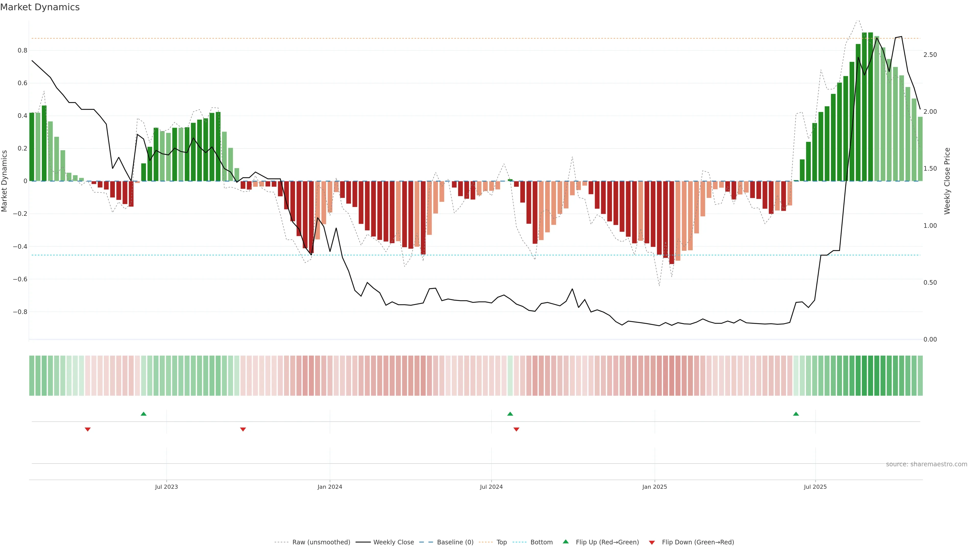Toggle the Bottom threshold legend entry
Viewport: 980px width, 551px height.
pos(541,542)
